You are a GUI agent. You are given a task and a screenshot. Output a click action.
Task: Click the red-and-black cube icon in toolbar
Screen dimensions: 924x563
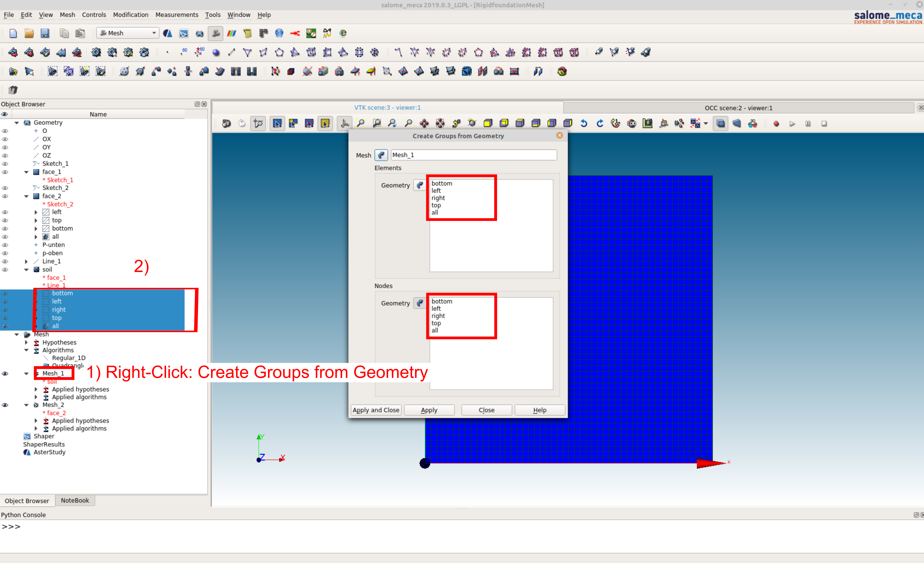(291, 71)
